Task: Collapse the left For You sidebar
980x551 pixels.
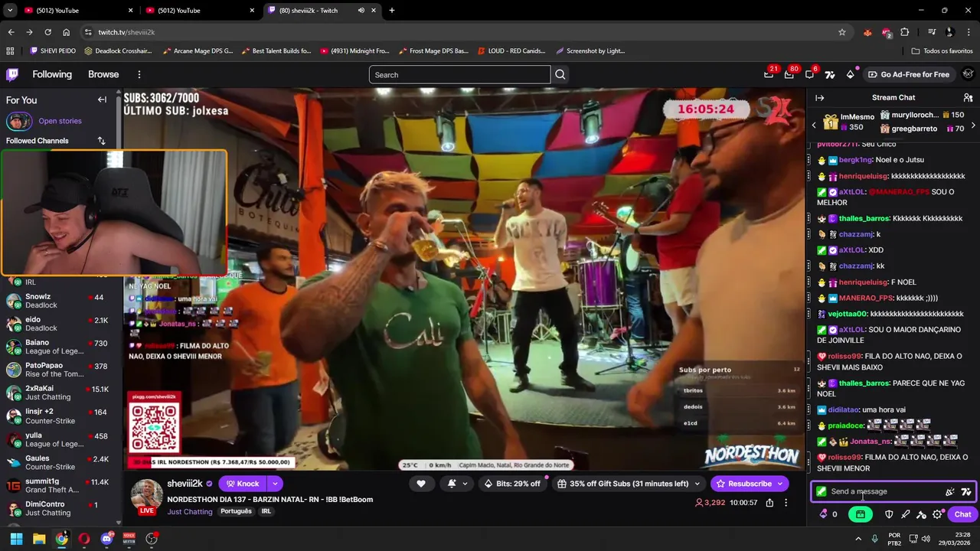Action: [x=102, y=99]
